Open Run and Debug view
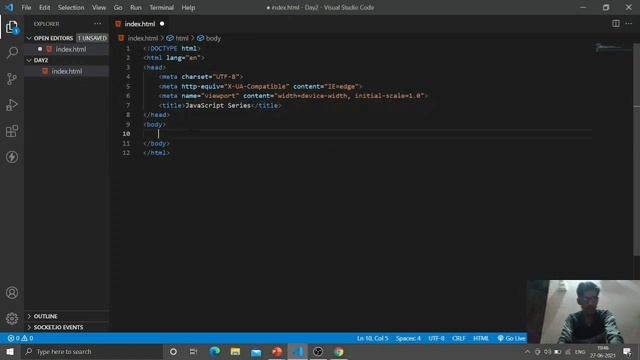This screenshot has height=360, width=640. pos(12,105)
